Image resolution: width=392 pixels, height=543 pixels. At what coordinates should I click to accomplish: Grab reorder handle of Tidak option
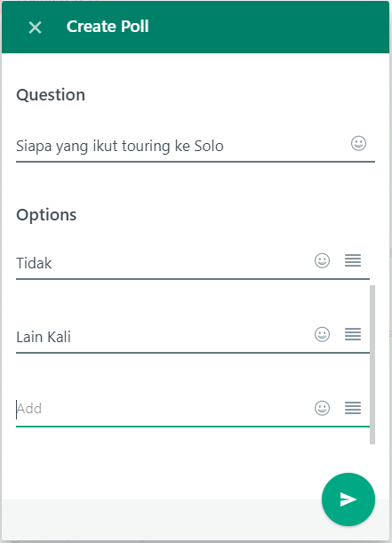(353, 260)
